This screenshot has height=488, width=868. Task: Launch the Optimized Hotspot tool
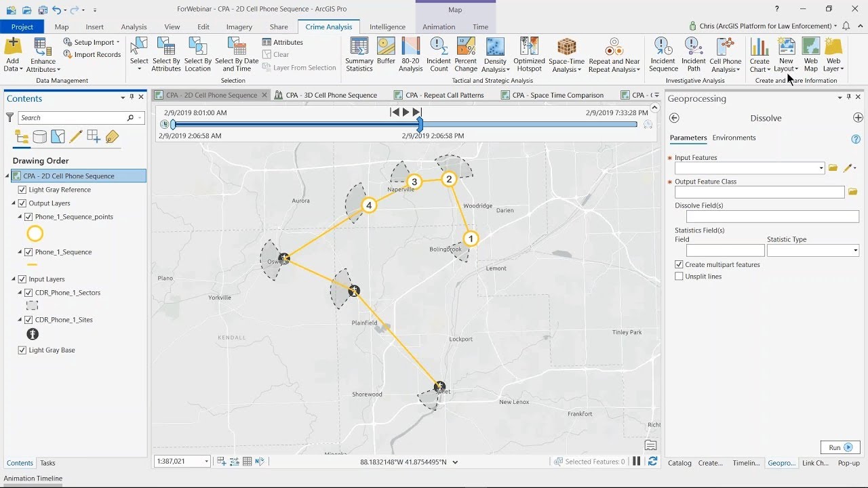529,54
